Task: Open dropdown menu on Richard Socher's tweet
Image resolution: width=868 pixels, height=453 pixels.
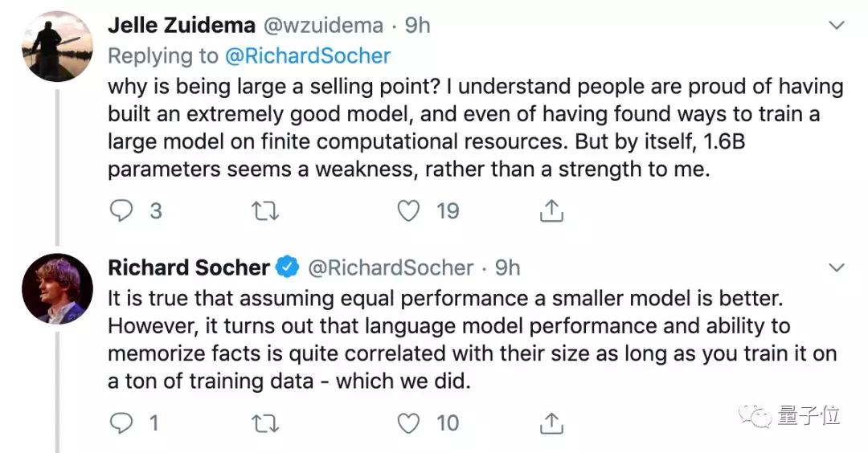Action: point(837,267)
